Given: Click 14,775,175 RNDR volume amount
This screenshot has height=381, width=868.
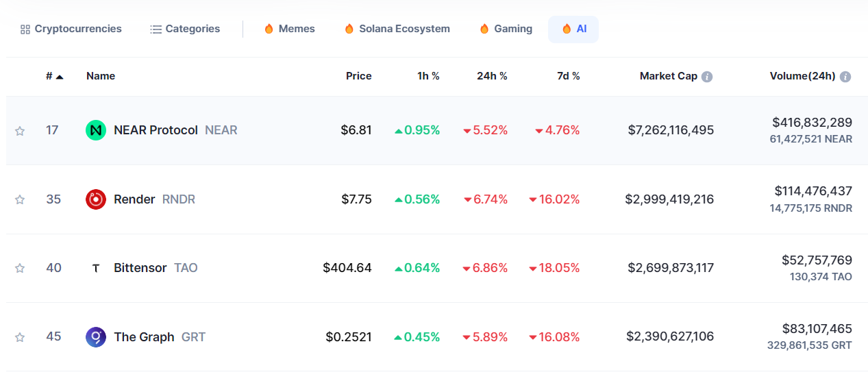Looking at the screenshot, I should 811,208.
